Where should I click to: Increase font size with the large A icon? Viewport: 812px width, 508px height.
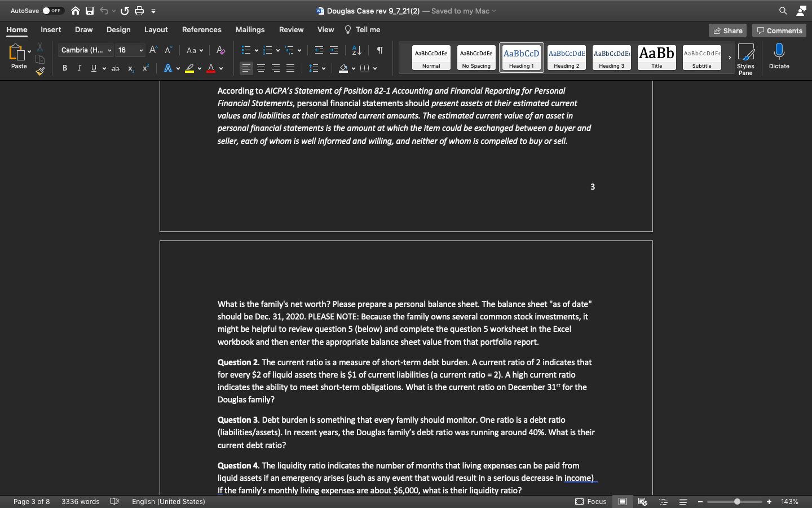pos(153,50)
